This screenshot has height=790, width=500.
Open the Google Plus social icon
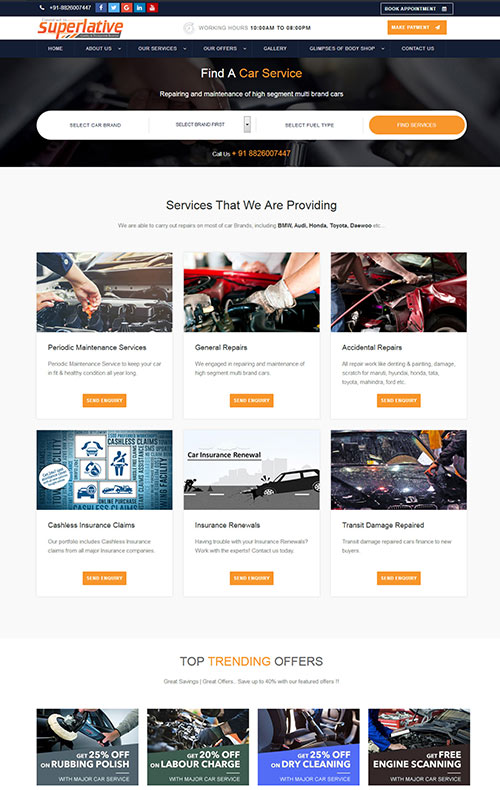pyautogui.click(x=127, y=8)
